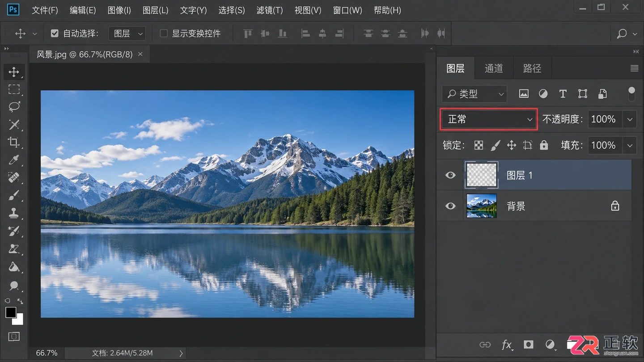Select the Eyedropper tool
Image resolution: width=644 pixels, height=362 pixels.
14,160
